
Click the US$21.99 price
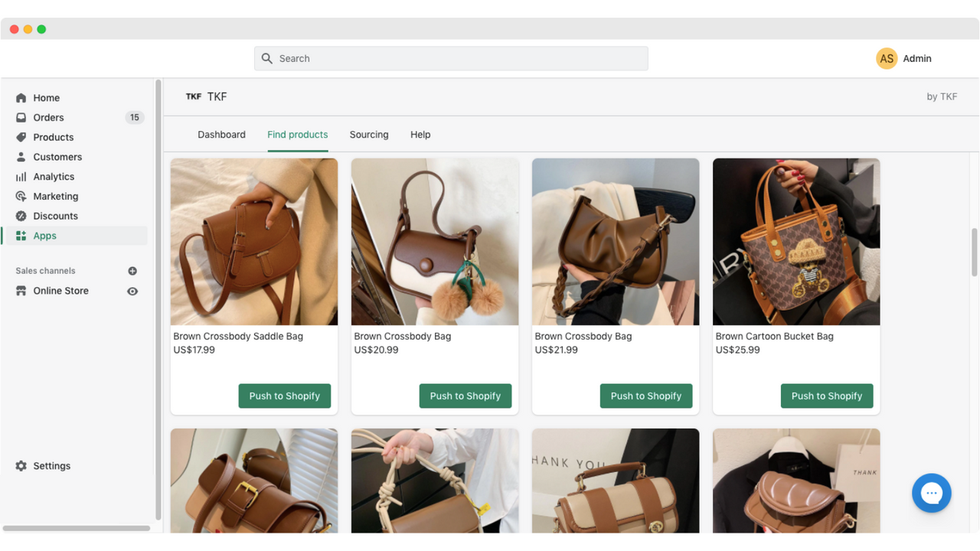[557, 350]
